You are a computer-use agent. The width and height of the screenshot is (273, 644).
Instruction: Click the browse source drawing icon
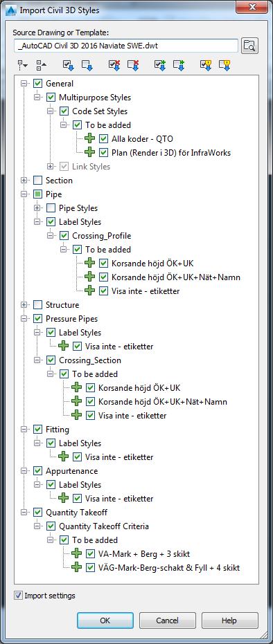tap(249, 46)
